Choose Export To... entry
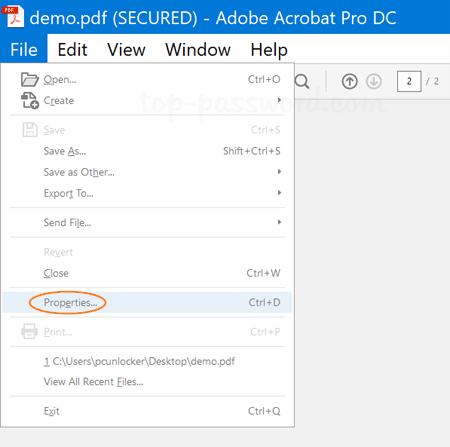This screenshot has width=450, height=447. [147, 193]
